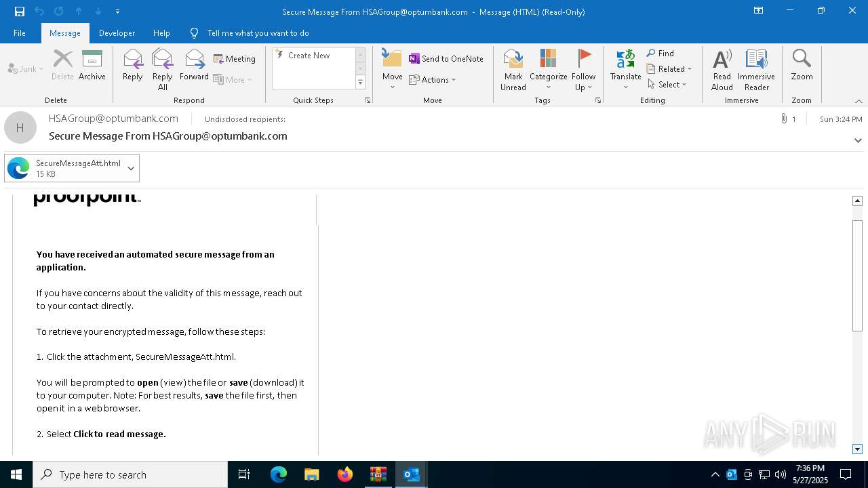
Task: Open the Categorize menu
Action: click(548, 70)
